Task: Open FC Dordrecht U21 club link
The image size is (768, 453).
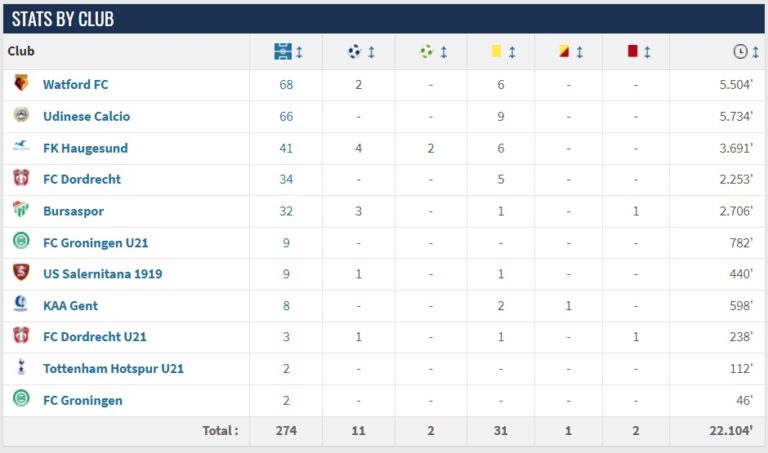Action: pos(94,337)
